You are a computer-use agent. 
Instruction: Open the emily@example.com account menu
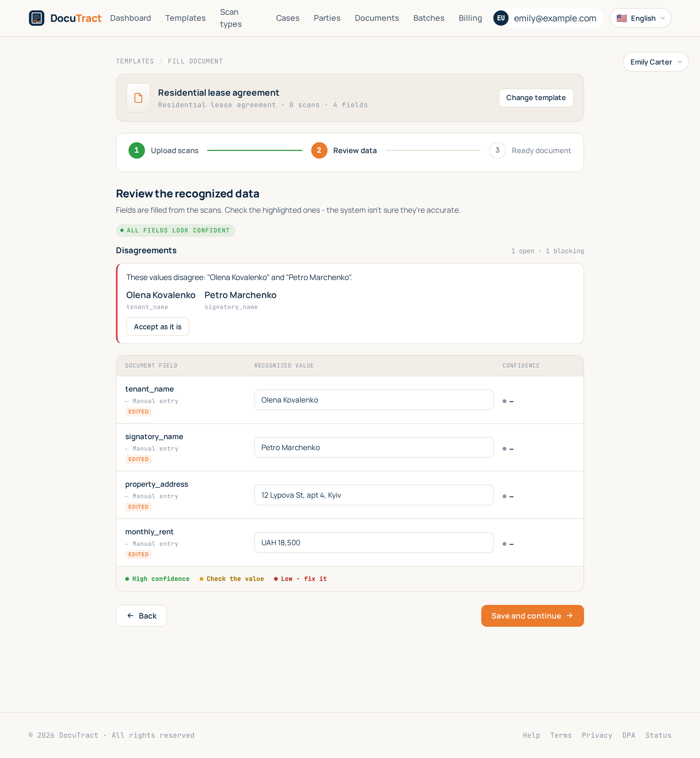pyautogui.click(x=547, y=18)
